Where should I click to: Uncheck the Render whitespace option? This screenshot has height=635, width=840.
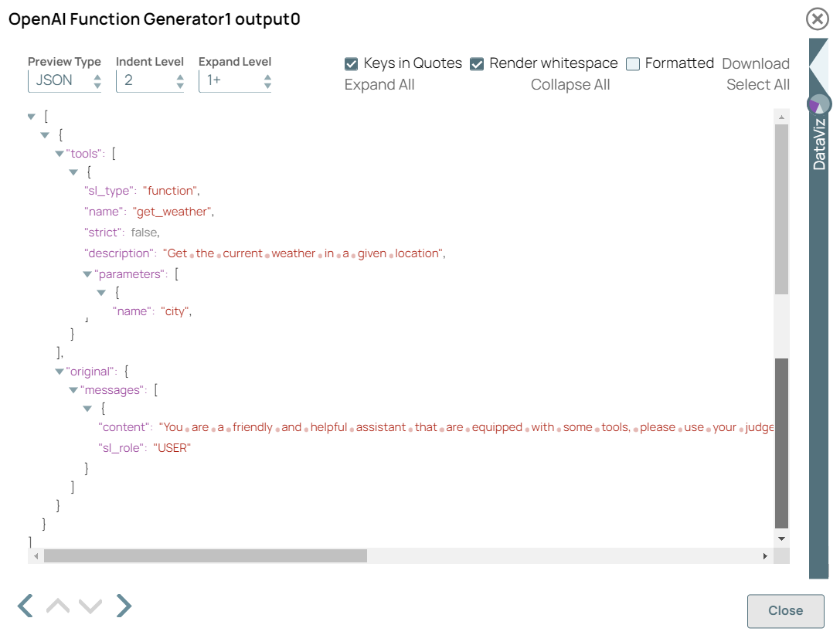point(477,63)
